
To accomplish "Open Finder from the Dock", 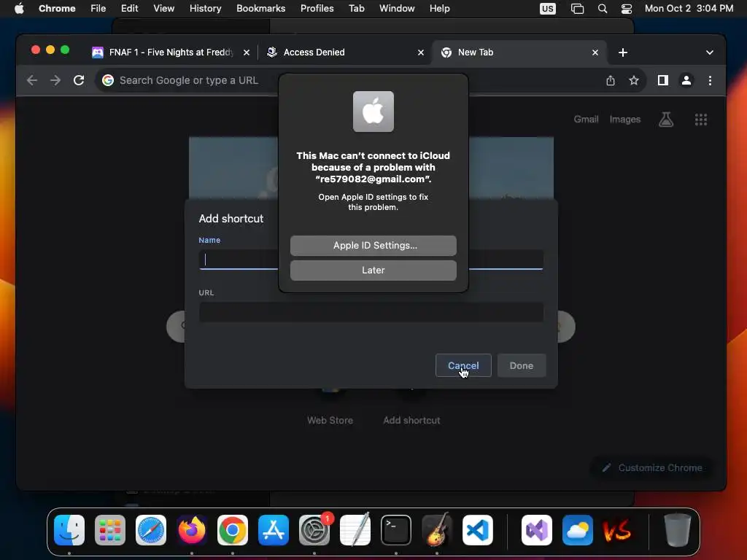I will point(69,530).
